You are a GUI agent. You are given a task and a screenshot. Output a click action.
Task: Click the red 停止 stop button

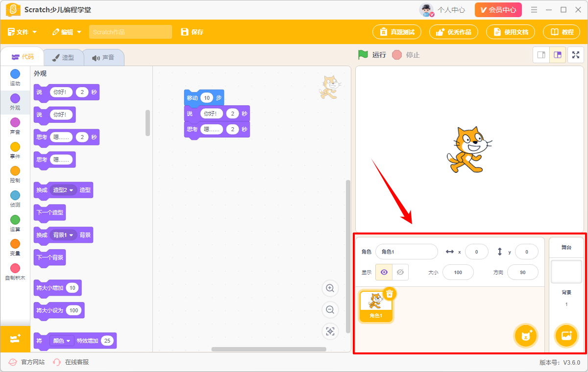tap(406, 55)
